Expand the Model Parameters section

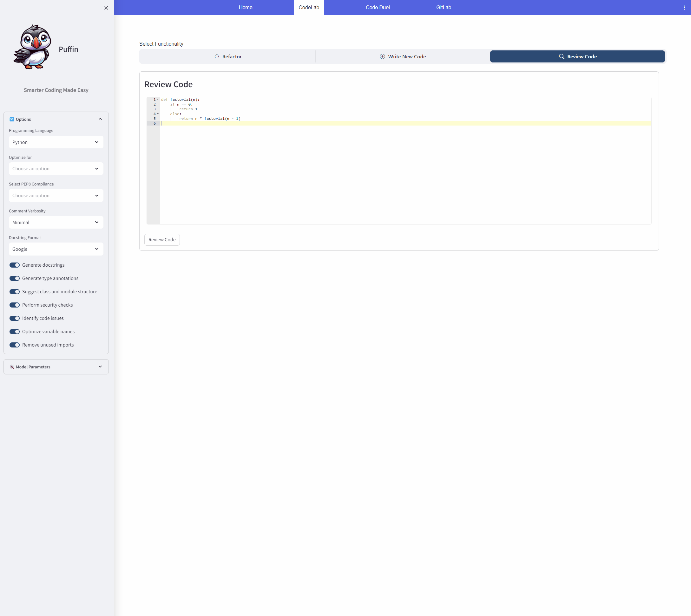coord(56,367)
